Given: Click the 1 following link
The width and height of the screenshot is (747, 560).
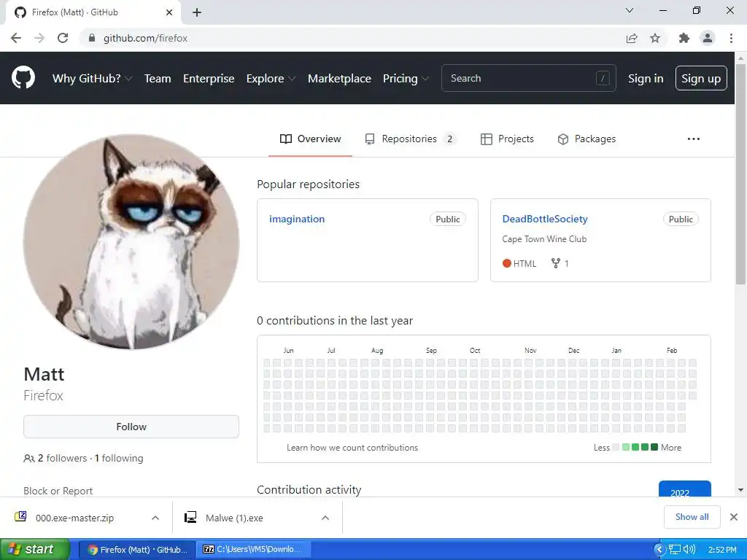Looking at the screenshot, I should point(119,458).
